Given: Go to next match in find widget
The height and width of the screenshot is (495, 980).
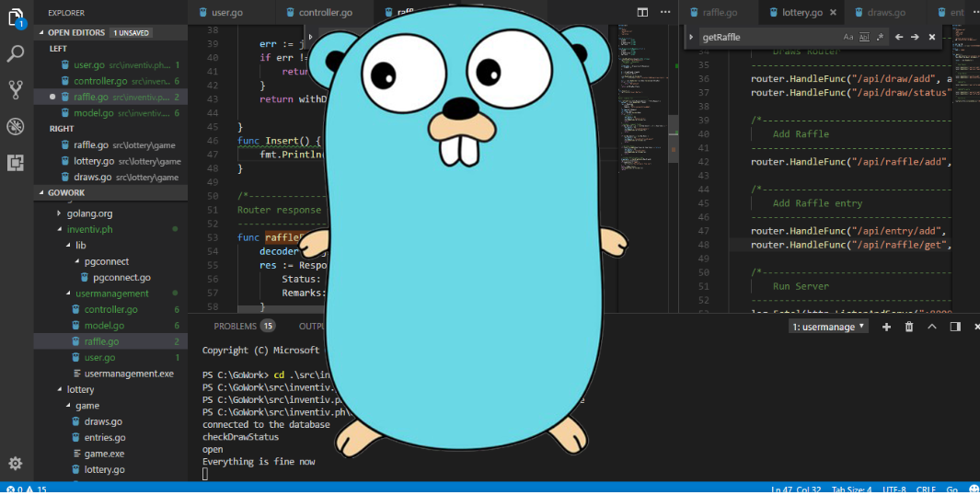Looking at the screenshot, I should (x=915, y=37).
